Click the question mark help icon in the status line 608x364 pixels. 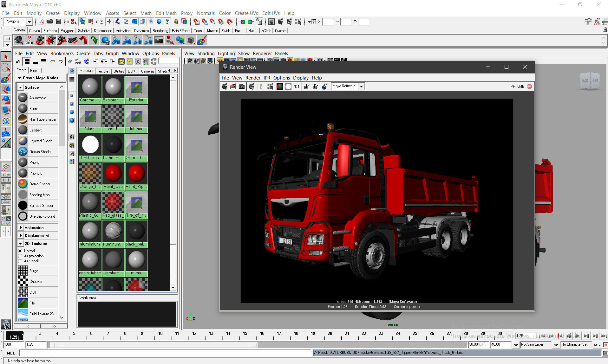(x=167, y=22)
